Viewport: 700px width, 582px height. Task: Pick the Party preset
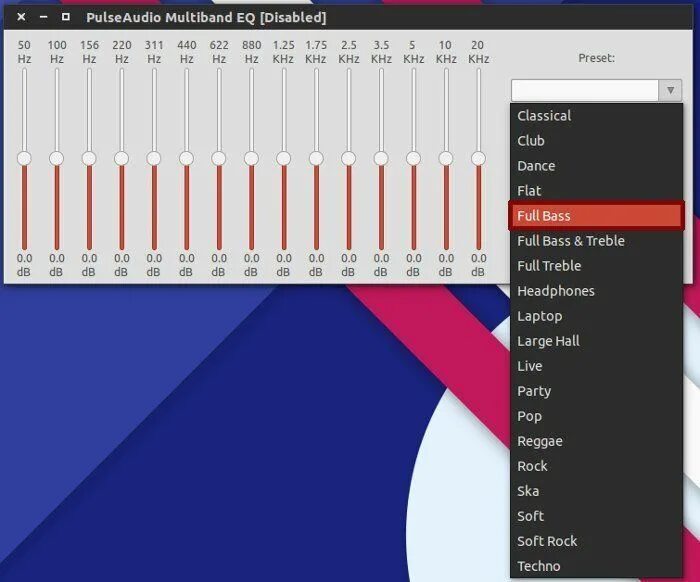(596, 391)
